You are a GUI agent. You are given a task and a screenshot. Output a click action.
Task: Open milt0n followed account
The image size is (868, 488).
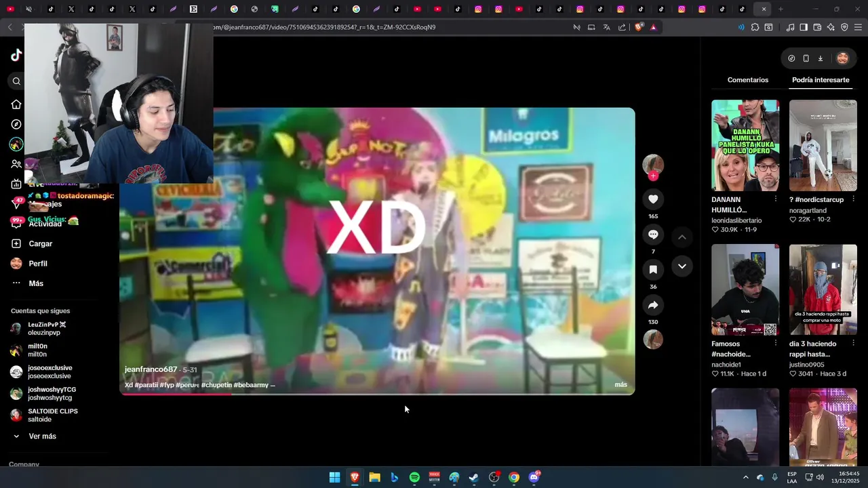(x=37, y=350)
